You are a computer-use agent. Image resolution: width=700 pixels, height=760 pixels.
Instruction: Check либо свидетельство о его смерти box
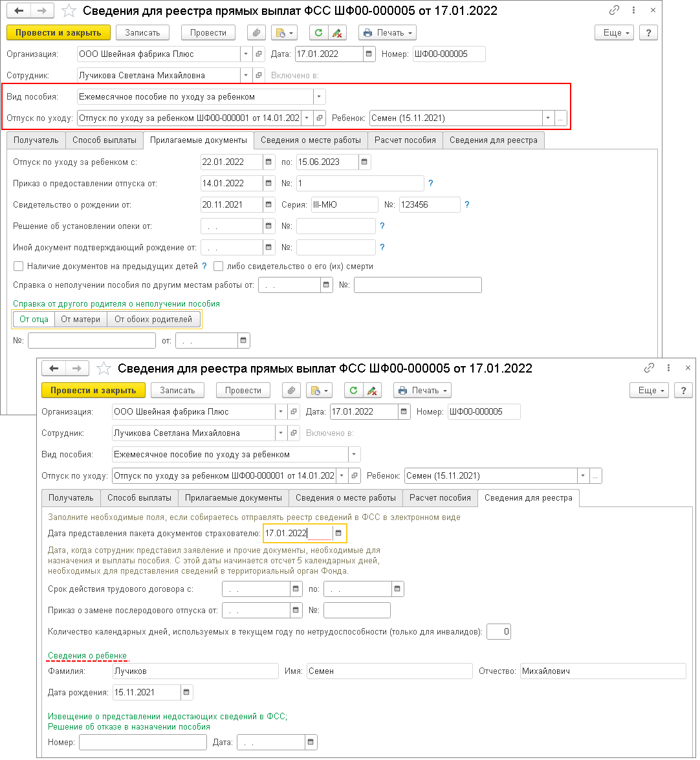pyautogui.click(x=218, y=266)
